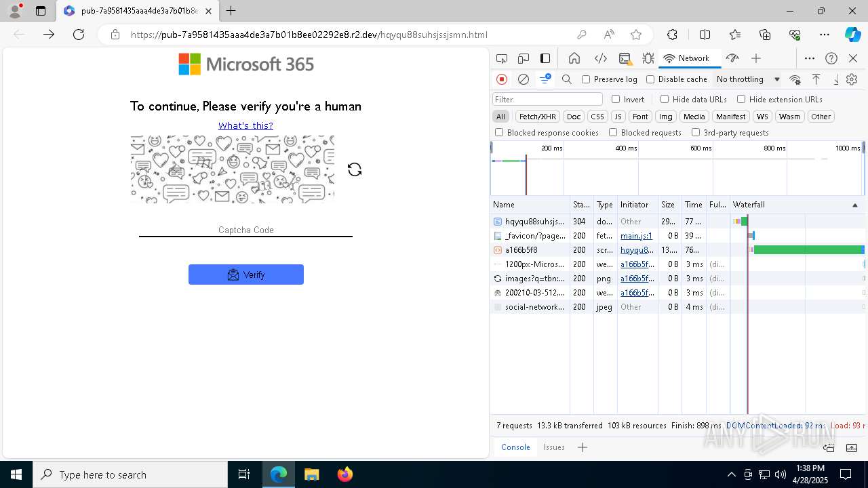Filter requests by Fetch/XHR

[538, 117]
